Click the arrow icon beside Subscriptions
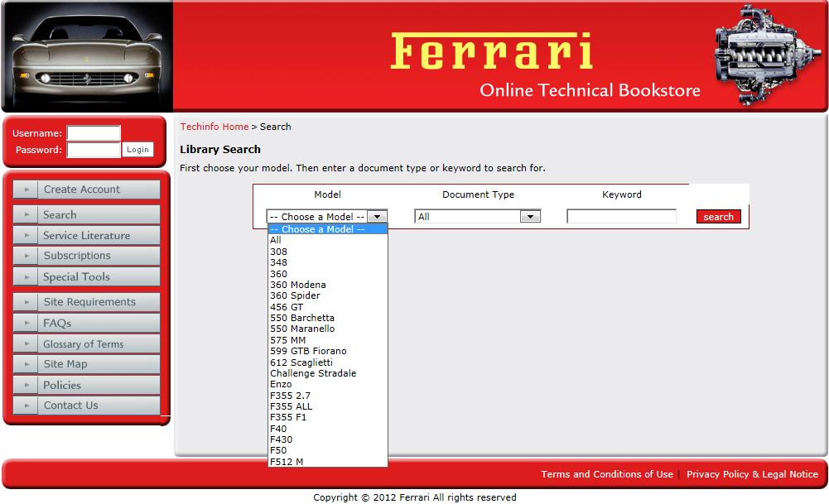Viewport: 829px width, 504px height. coord(27,256)
